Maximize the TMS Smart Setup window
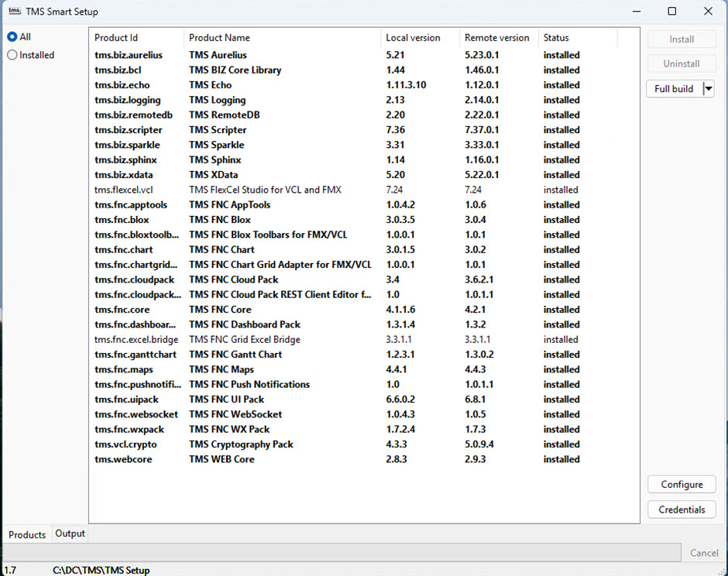728x576 pixels. click(671, 12)
